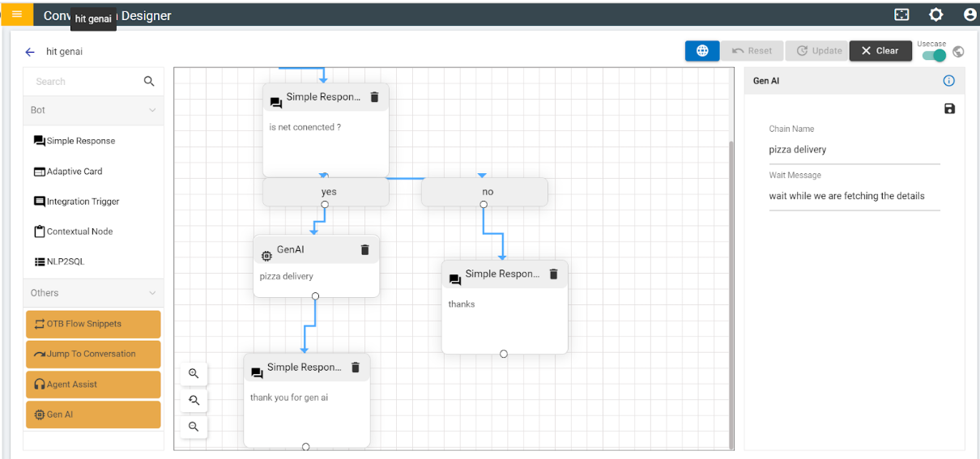Image resolution: width=980 pixels, height=459 pixels.
Task: Zoom out on the canvas
Action: (194, 426)
